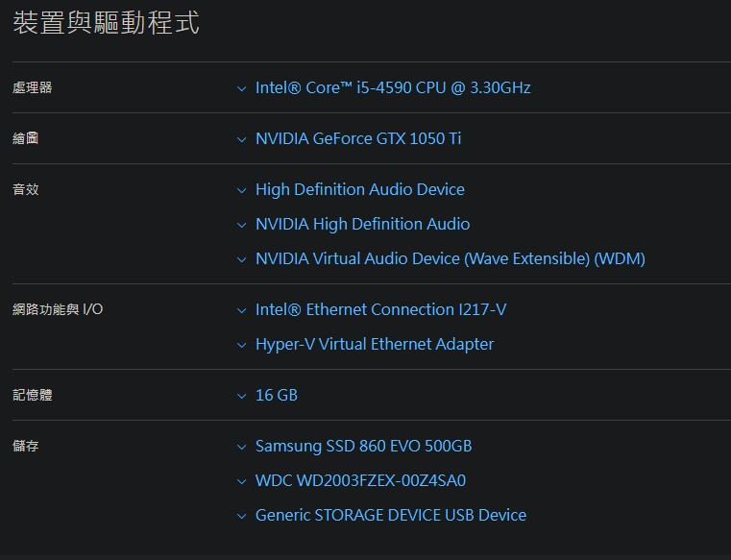Expand the NVIDIA High Definition Audio chevron

pos(241,225)
